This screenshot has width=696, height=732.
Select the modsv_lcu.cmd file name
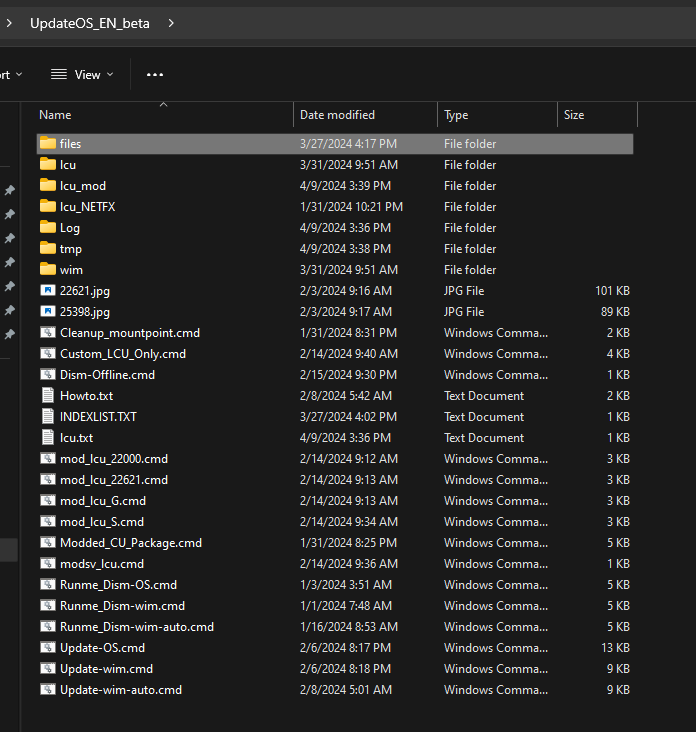102,564
